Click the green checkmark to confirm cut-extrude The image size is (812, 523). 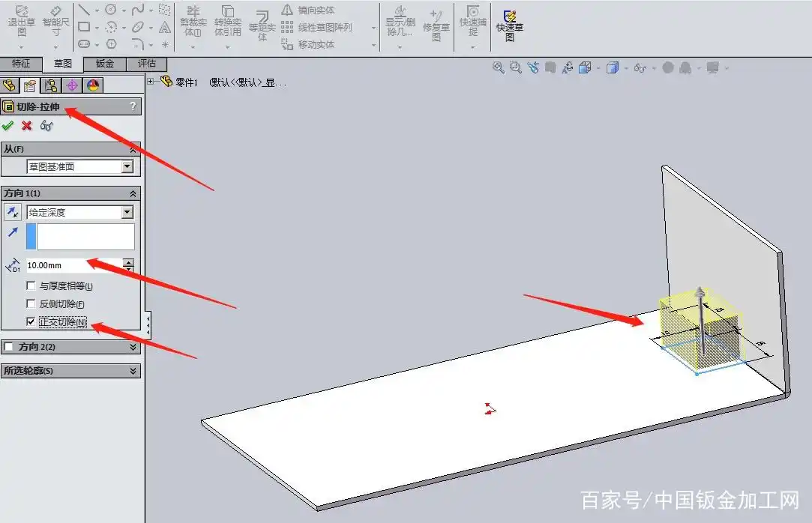click(7, 125)
